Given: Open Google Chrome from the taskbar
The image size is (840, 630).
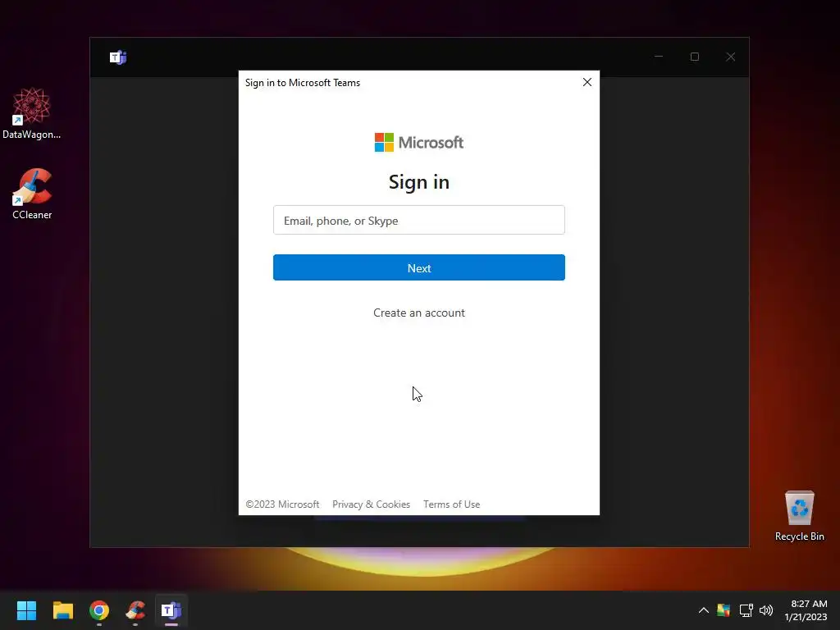Looking at the screenshot, I should pos(99,610).
